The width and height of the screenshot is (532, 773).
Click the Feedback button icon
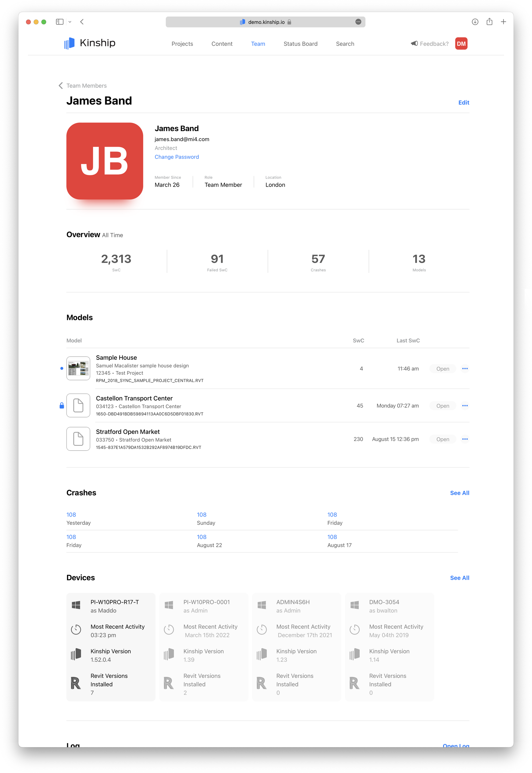tap(415, 43)
